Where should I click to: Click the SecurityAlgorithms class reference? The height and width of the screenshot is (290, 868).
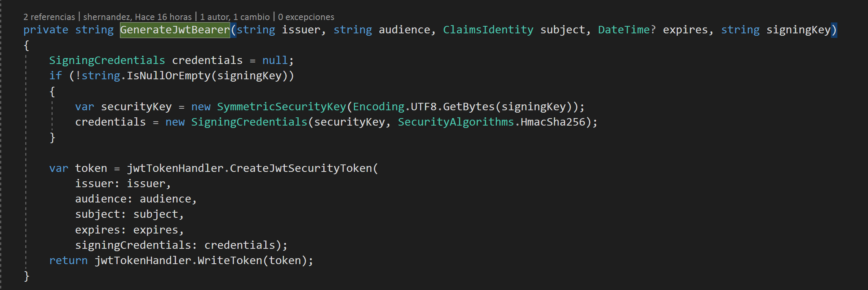point(456,122)
